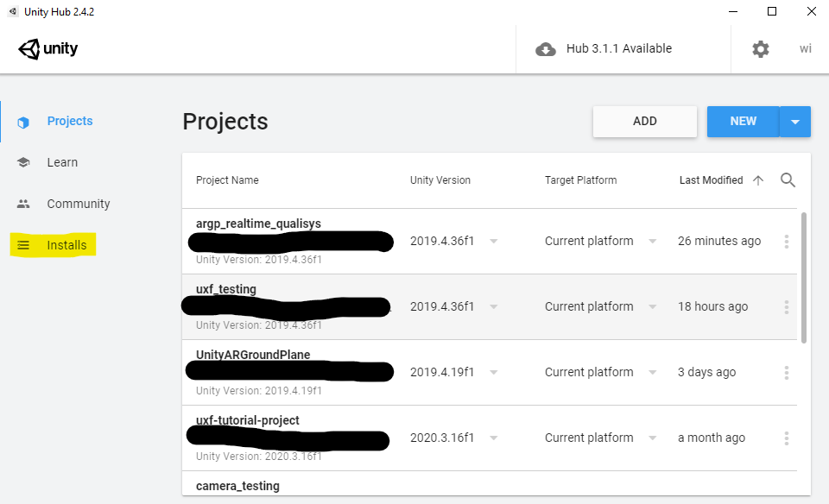829x504 pixels.
Task: Click the NEW project button
Action: (743, 122)
